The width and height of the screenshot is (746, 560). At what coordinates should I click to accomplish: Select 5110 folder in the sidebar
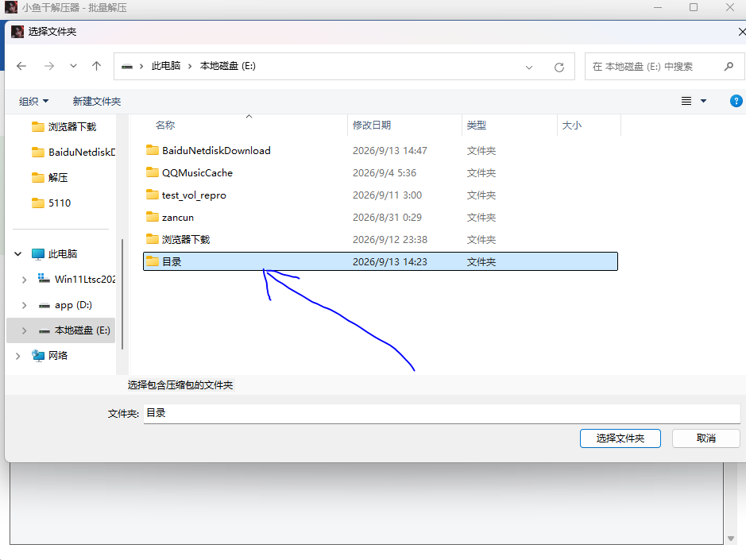(51, 203)
